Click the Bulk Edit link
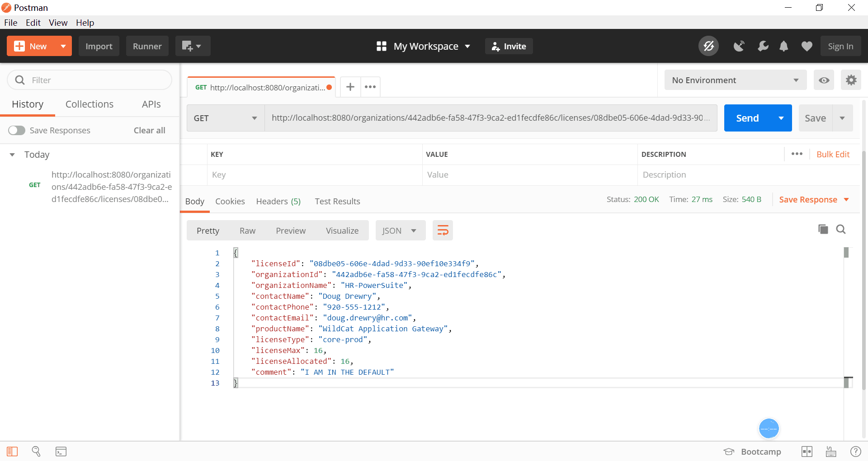 (833, 154)
